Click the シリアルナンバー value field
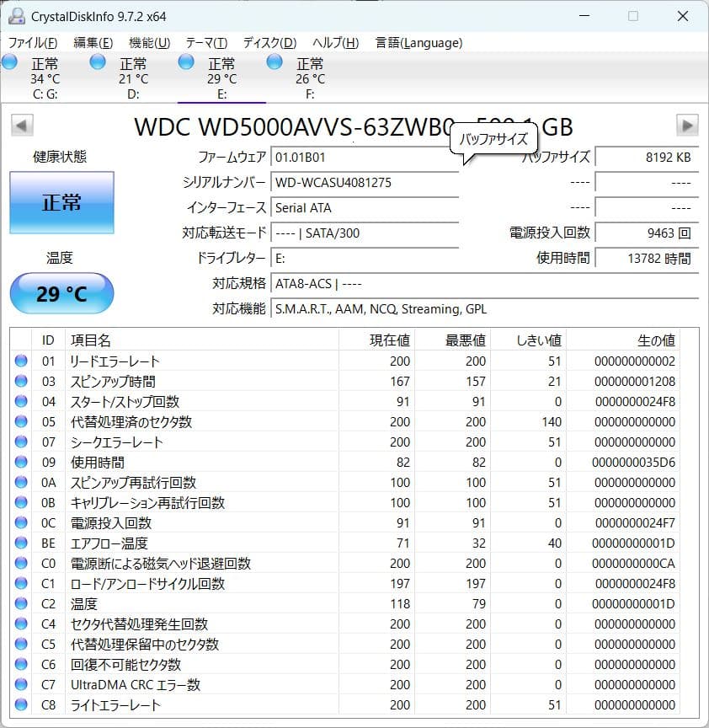The image size is (709, 728). (x=365, y=182)
